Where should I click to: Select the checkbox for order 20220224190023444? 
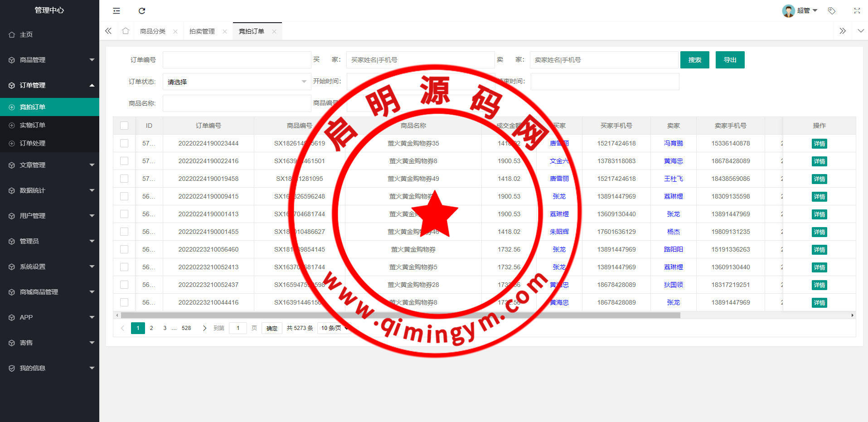click(124, 143)
